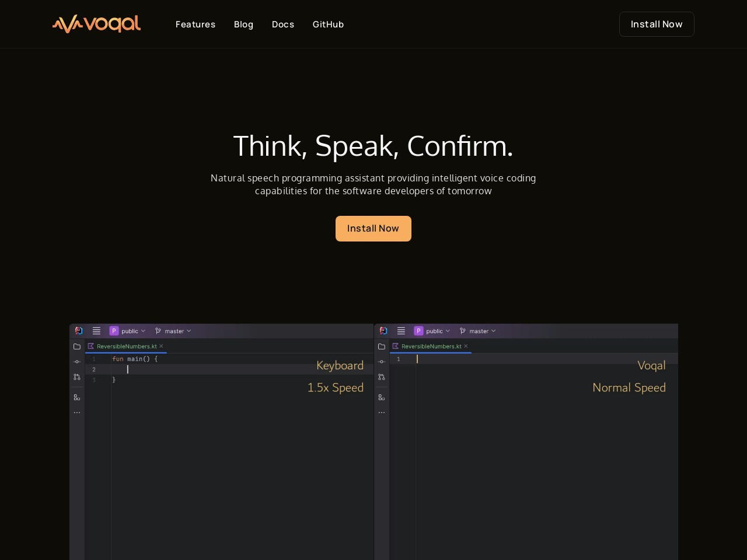Open master branch dropdown in Keyboard IDE
747x560 pixels.
pos(177,331)
